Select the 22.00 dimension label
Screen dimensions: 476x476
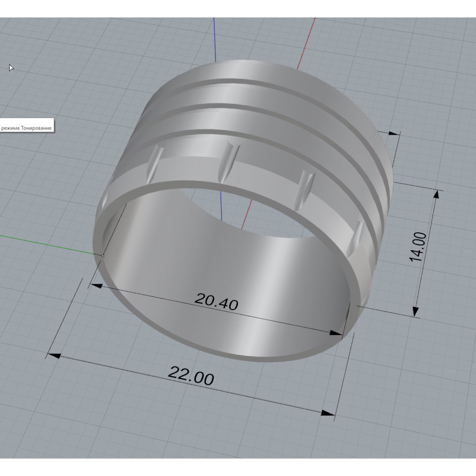tap(191, 375)
